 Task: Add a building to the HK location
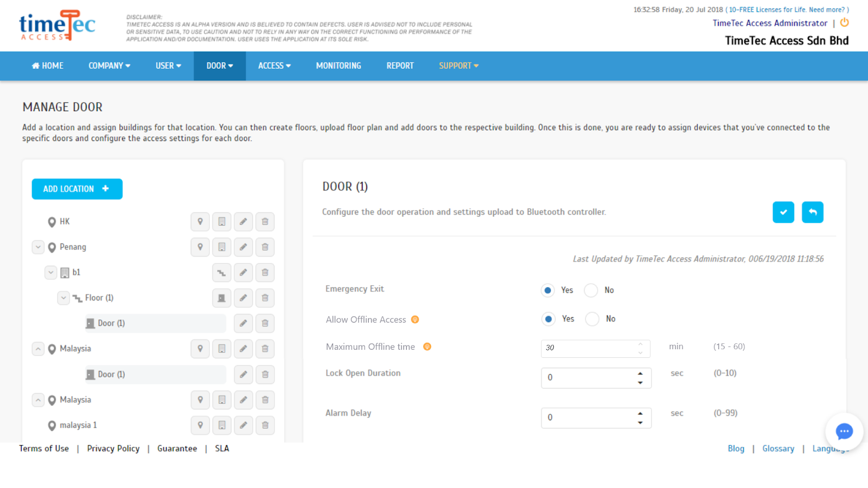(x=222, y=221)
